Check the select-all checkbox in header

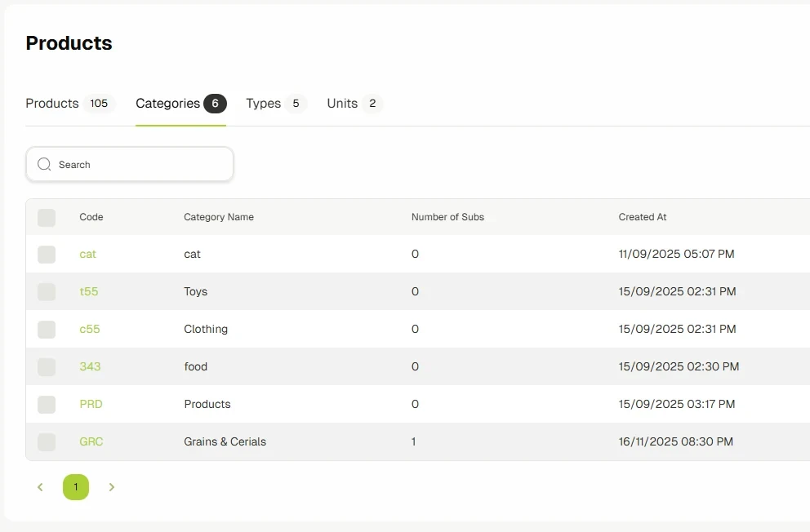47,217
